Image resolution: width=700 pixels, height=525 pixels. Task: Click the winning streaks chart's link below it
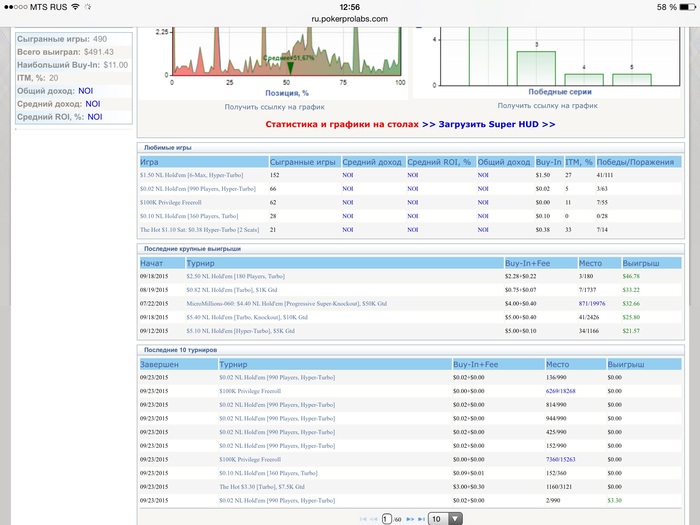pyautogui.click(x=547, y=105)
